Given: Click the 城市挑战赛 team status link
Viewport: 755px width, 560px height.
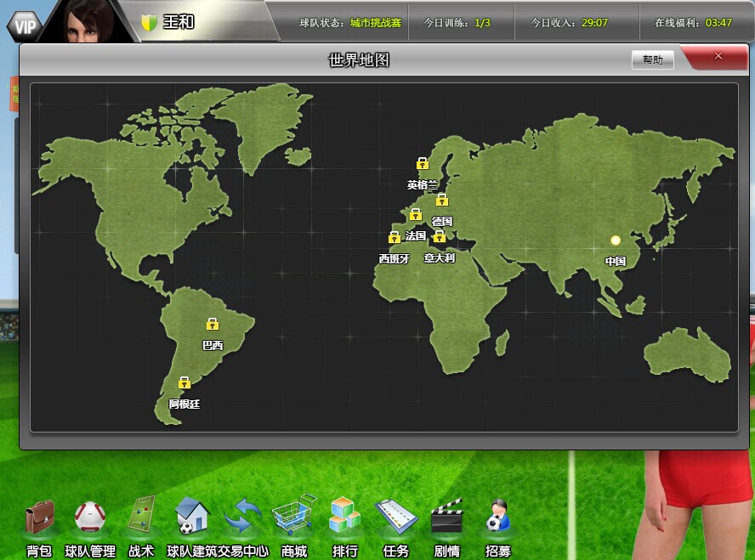Looking at the screenshot, I should [x=376, y=23].
